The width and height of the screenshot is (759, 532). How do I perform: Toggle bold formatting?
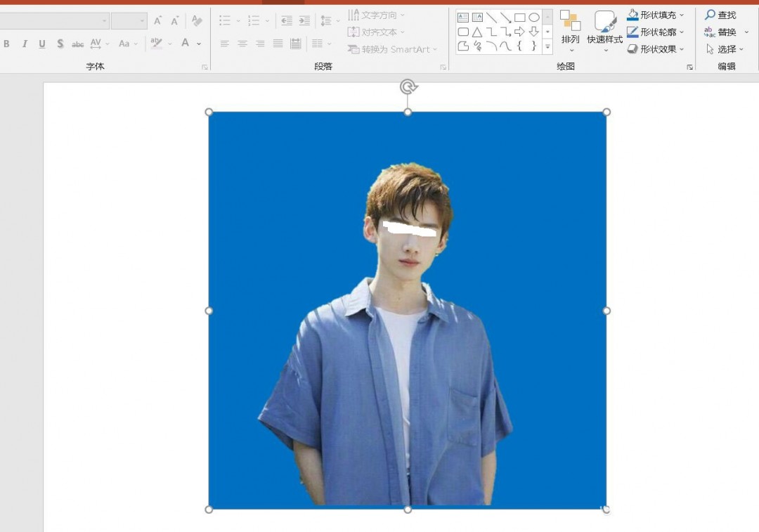pyautogui.click(x=7, y=44)
